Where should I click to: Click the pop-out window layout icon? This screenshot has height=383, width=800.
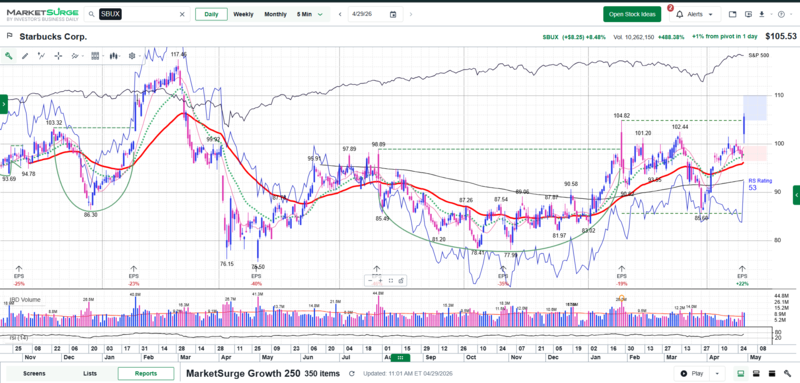(x=732, y=14)
